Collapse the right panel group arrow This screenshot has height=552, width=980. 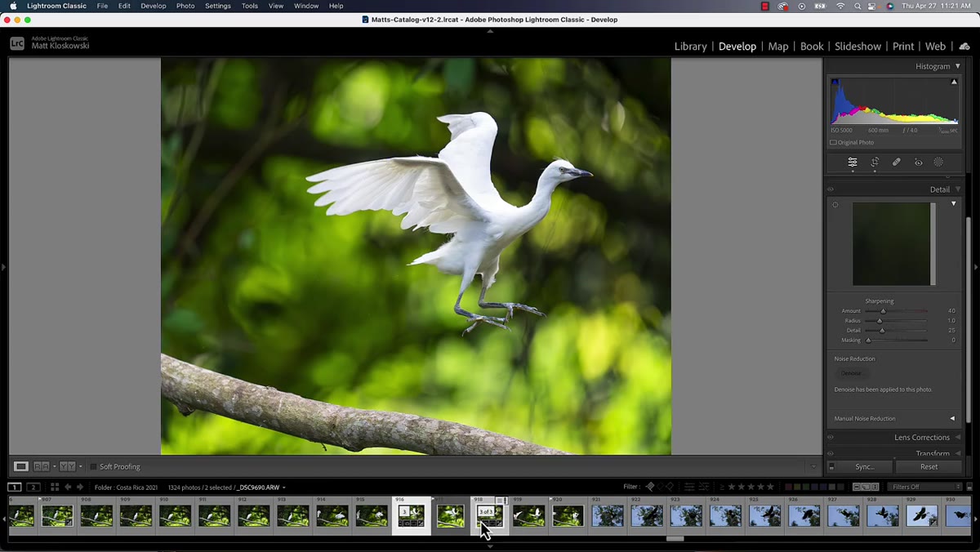tap(975, 266)
